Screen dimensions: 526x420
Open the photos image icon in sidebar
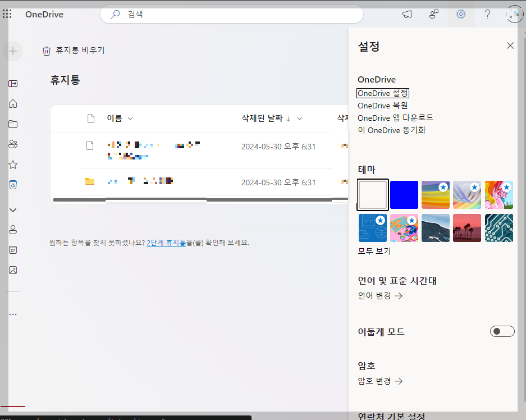click(13, 270)
